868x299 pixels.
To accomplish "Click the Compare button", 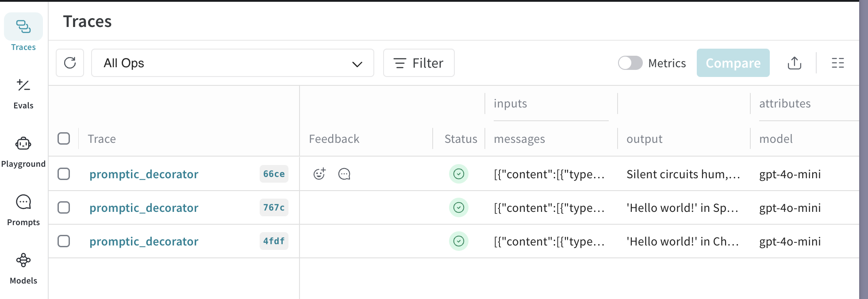I will point(733,63).
